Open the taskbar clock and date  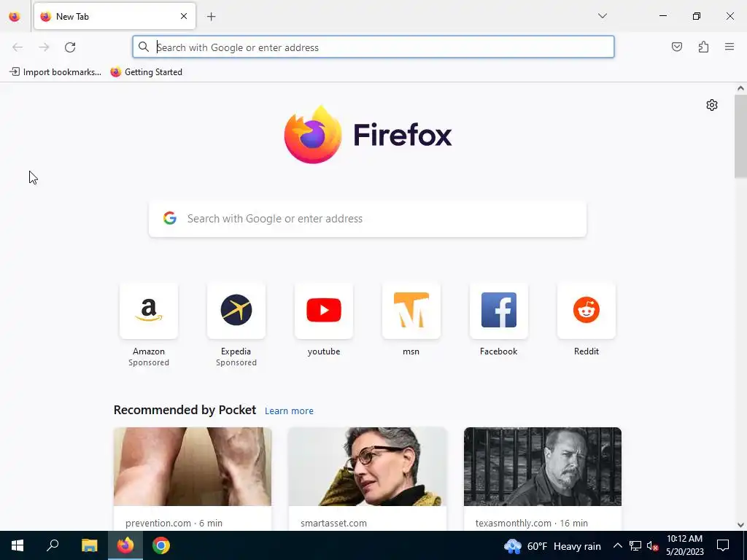684,545
